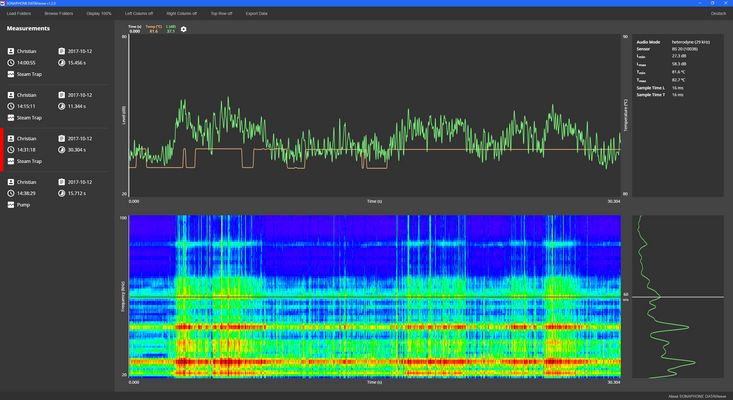Open the Load Folders menu
The image size is (733, 400).
[19, 14]
